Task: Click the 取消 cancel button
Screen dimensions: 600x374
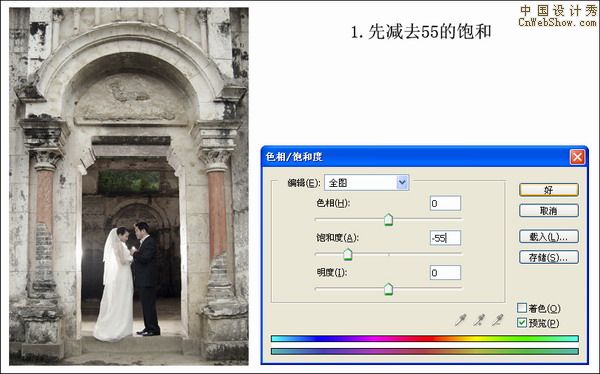Action: [x=549, y=211]
